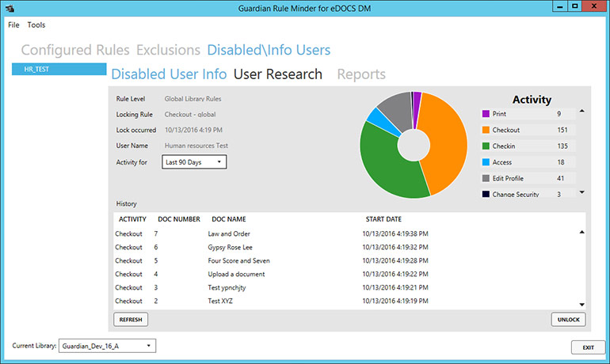610x364 pixels.
Task: Click the History list scroll-up arrow
Action: [582, 233]
